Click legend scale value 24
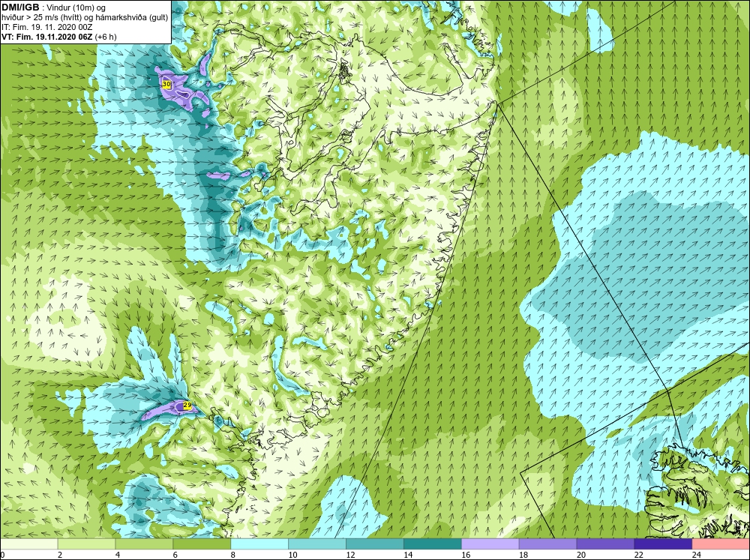 point(697,555)
